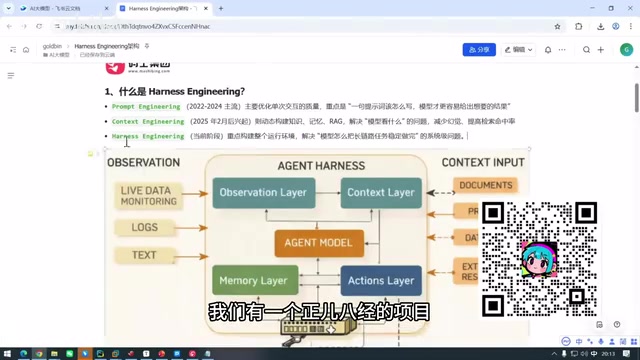Click the input method user icon
Viewport: 640px width, 360px height.
point(612,342)
